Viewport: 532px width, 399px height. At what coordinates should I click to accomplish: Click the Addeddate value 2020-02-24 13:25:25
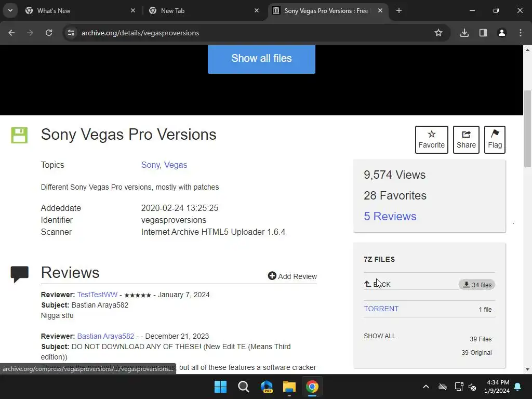click(x=179, y=208)
